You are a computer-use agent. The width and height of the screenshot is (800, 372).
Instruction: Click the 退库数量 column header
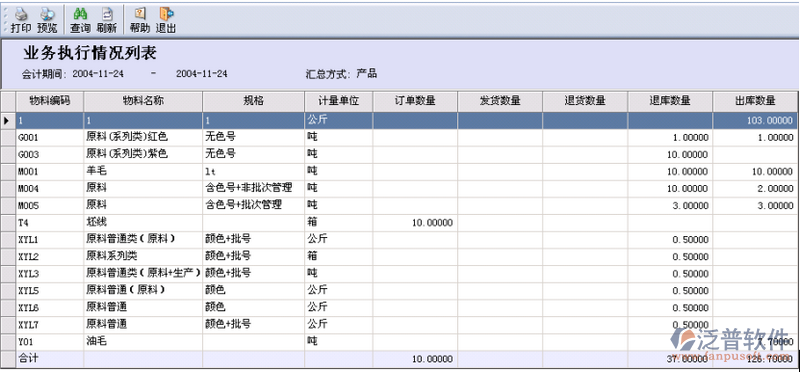[x=670, y=101]
